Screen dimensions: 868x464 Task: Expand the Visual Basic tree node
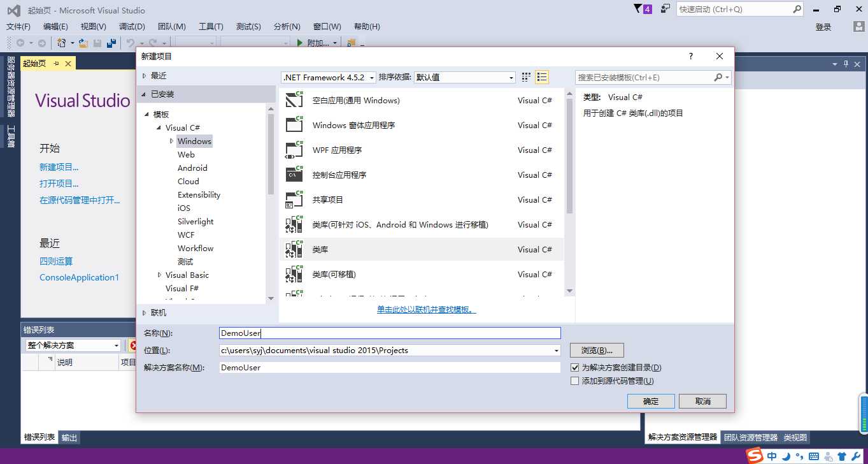pos(159,275)
